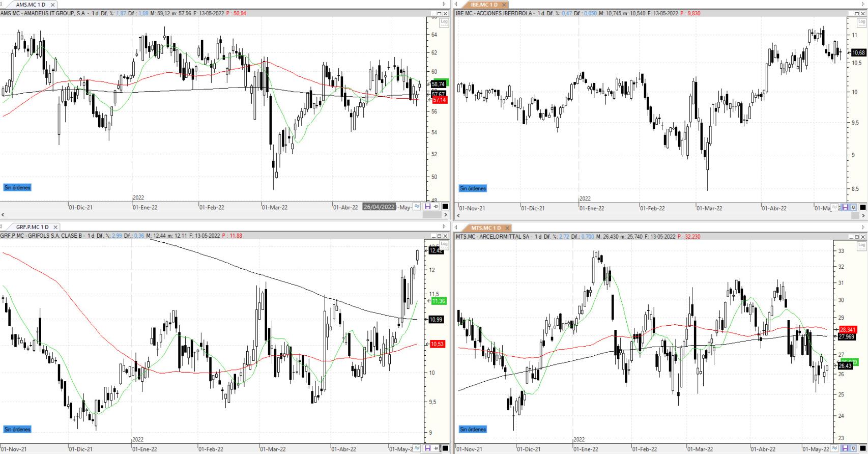Click black color square on Iberdrola chart

(862, 207)
